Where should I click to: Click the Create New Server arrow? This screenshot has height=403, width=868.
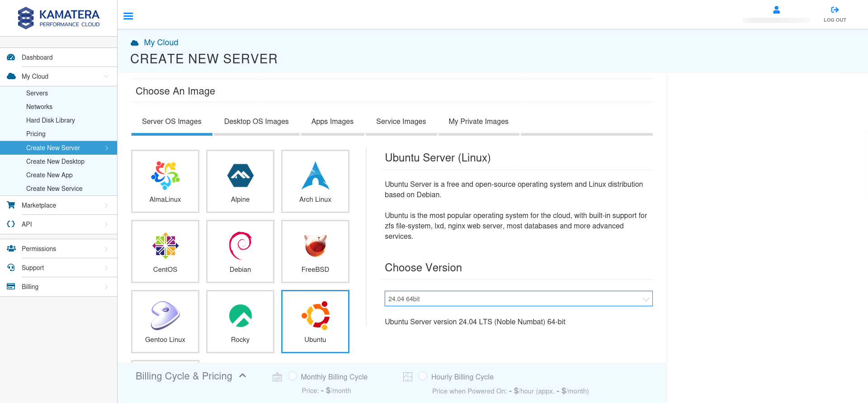coord(107,148)
